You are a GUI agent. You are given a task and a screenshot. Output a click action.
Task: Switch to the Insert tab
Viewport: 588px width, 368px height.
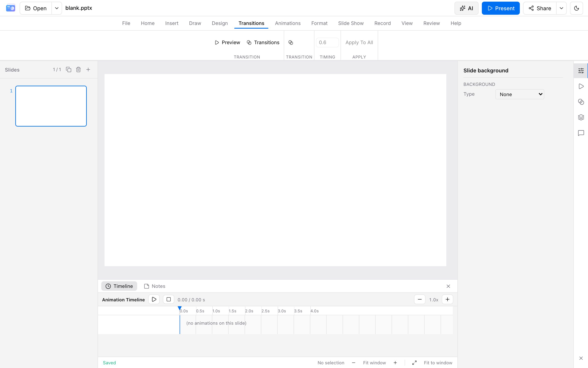(x=172, y=23)
